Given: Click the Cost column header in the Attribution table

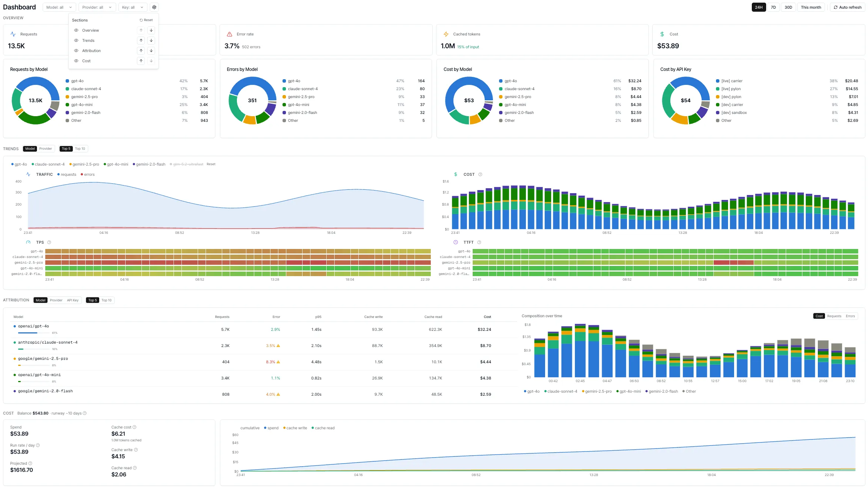Looking at the screenshot, I should click(x=487, y=317).
